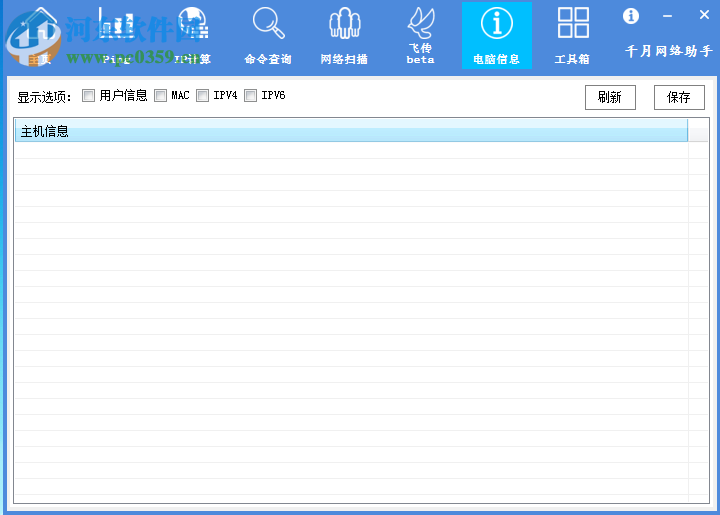Click the 刷新 refresh button
Viewport: 720px width, 515px height.
pos(610,97)
